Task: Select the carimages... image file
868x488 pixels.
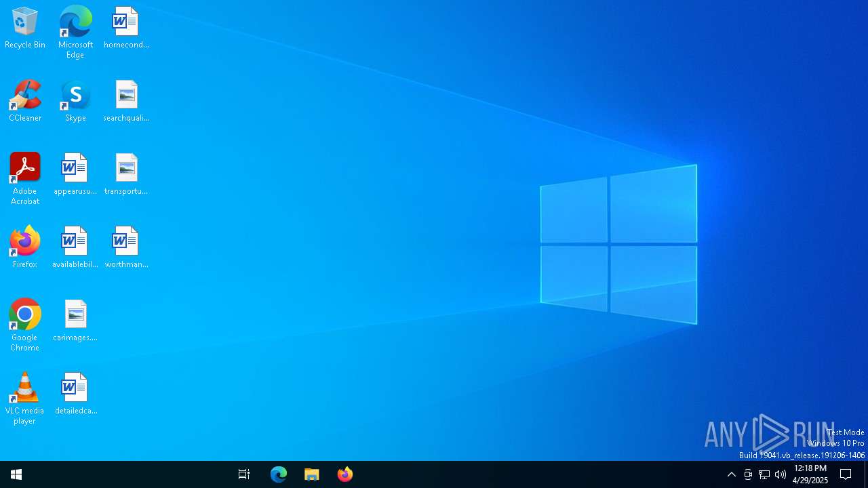Action: click(x=75, y=321)
